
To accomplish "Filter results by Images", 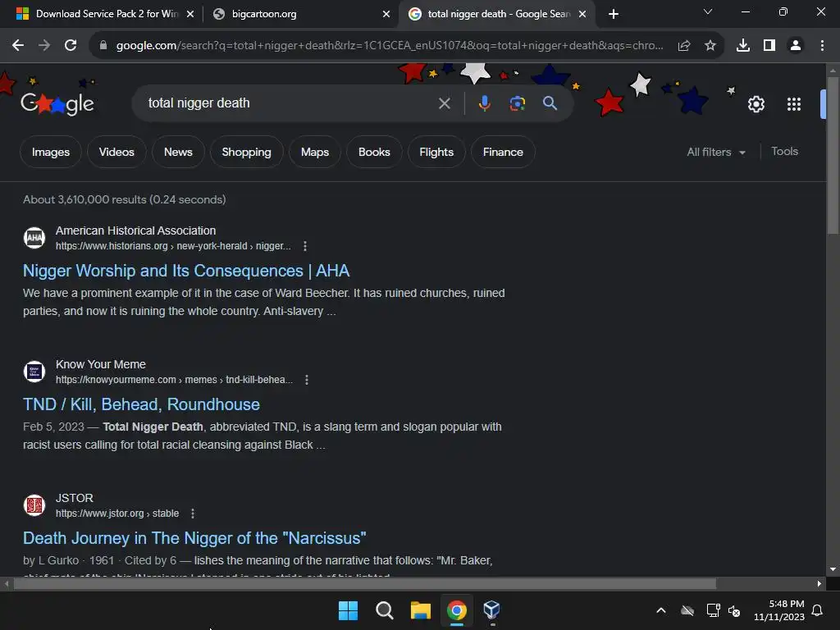I will 51,152.
